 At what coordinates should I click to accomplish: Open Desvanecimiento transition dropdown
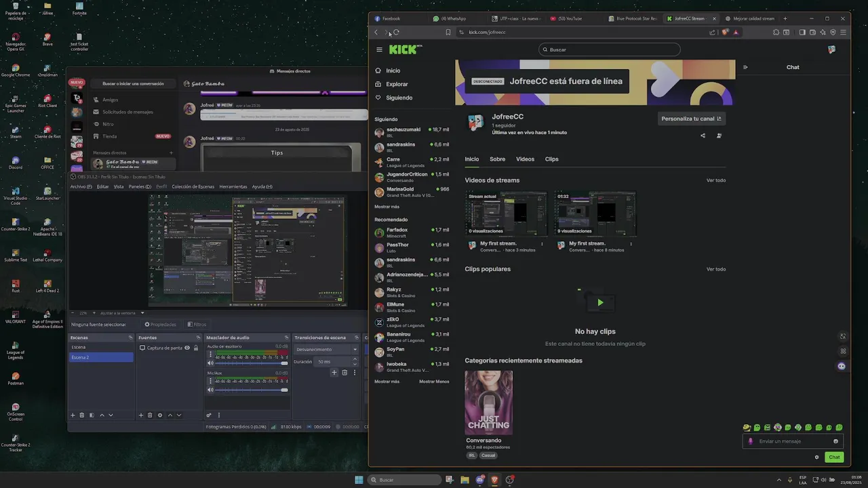pyautogui.click(x=327, y=350)
